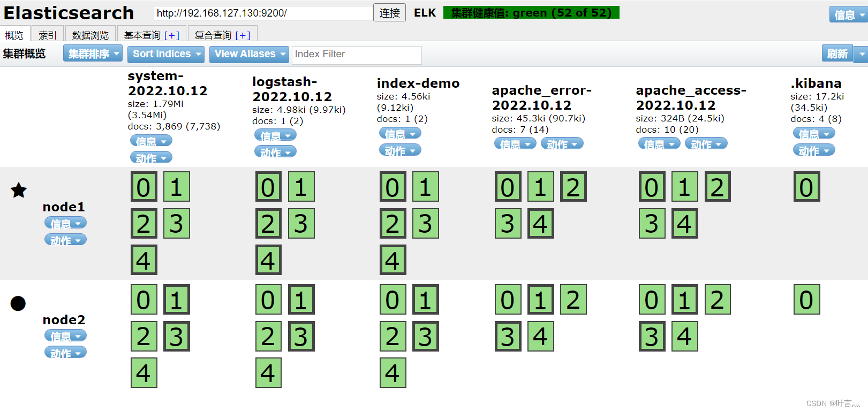Open 信息 dropdown for .kibana index
This screenshot has width=868, height=412.
814,133
